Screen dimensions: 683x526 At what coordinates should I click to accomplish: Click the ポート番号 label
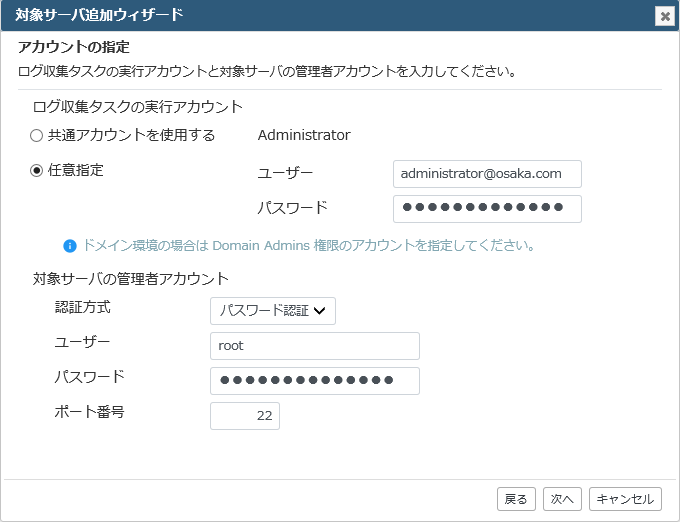89,411
